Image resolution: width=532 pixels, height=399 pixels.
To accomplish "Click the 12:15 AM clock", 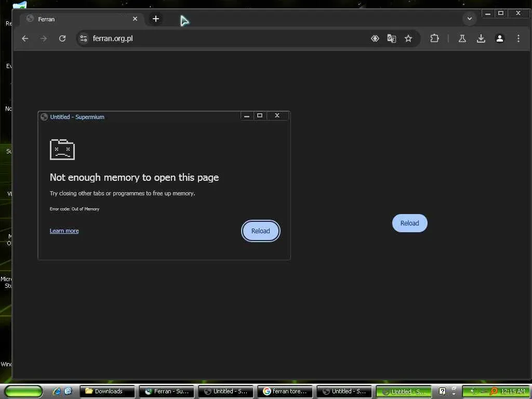I will (x=513, y=392).
